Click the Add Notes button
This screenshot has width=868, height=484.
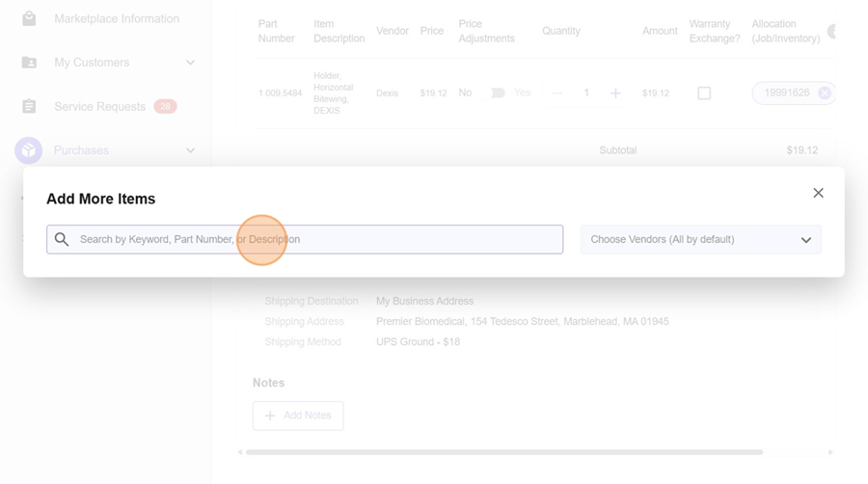[298, 416]
